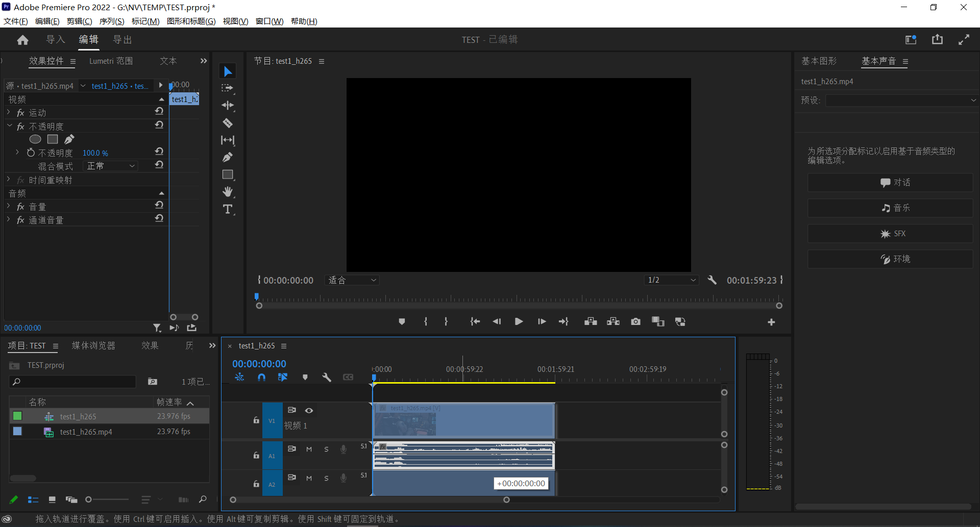Switch to Lumetri Scopes tab

[111, 61]
